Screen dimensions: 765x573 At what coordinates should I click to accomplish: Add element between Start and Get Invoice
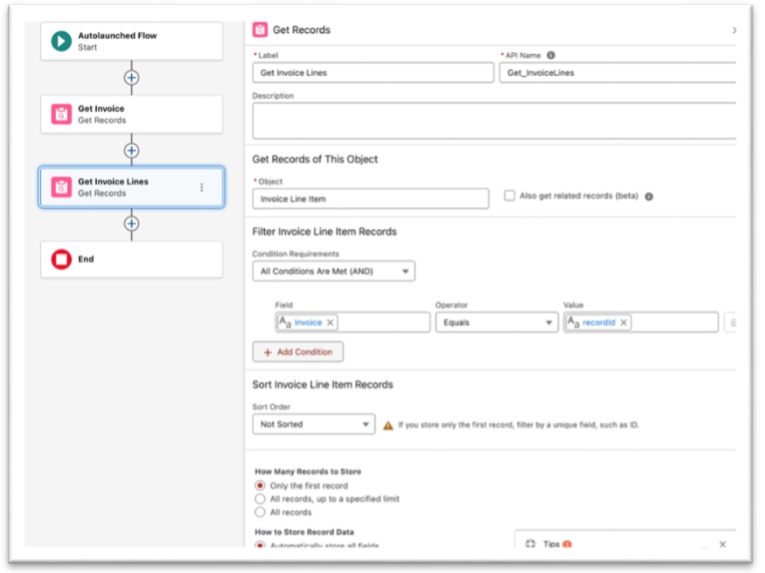pos(131,77)
